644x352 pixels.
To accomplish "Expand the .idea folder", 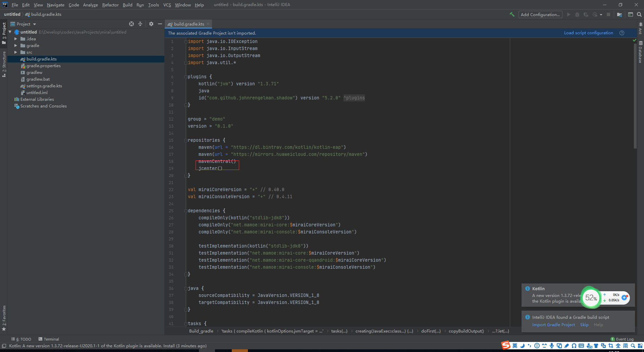I will 15,39.
